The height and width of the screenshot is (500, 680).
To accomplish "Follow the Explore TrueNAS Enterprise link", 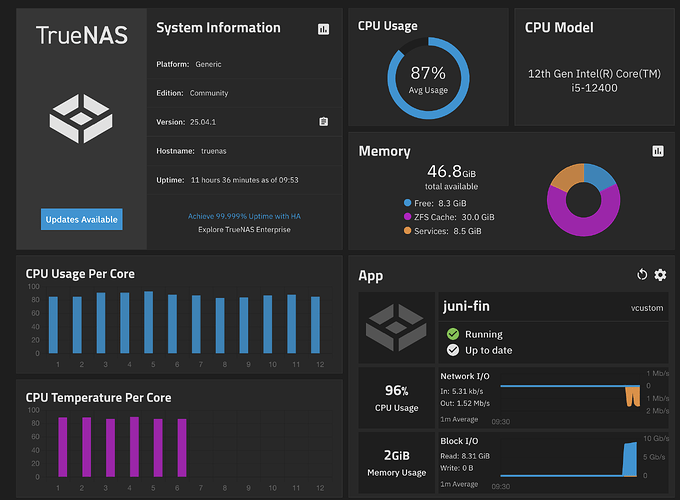I will pos(245,230).
